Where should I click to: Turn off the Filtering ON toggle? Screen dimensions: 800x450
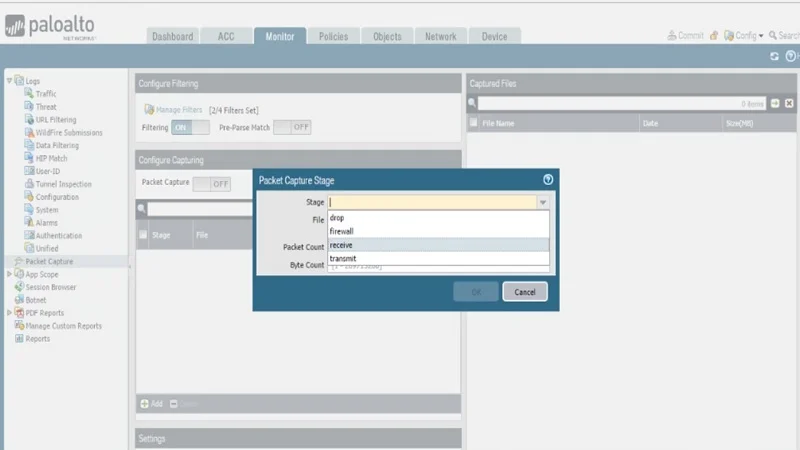pos(190,127)
